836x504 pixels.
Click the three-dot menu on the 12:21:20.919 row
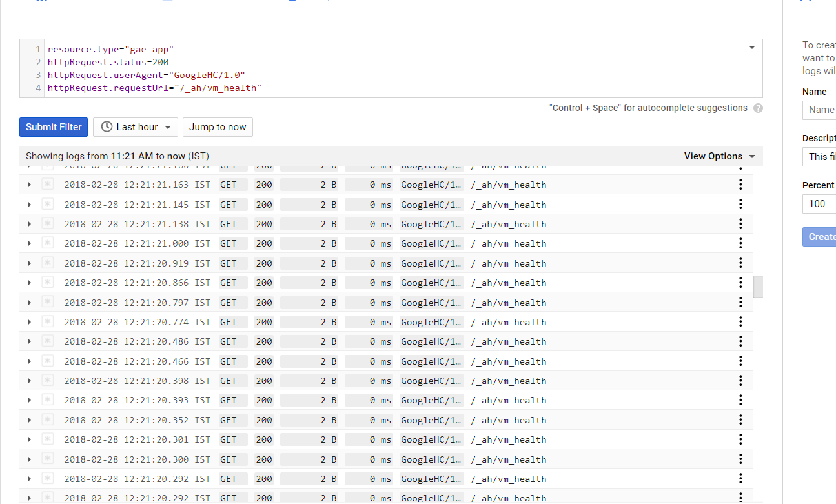click(740, 263)
